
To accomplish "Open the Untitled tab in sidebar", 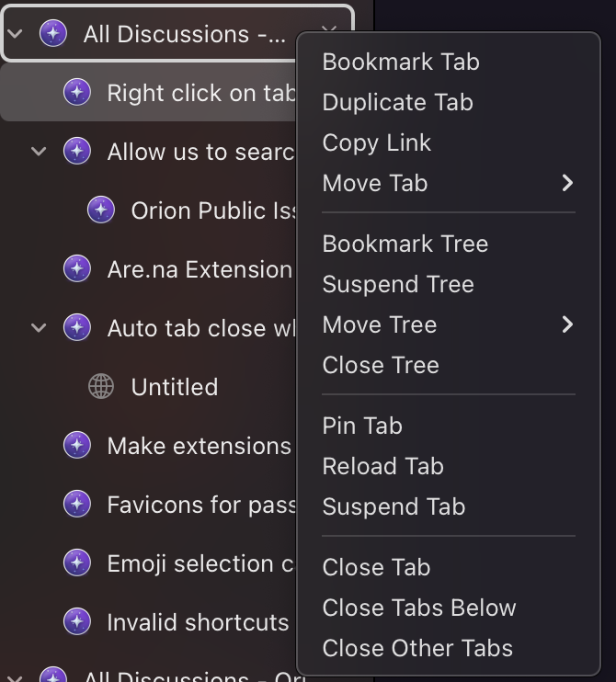I will tap(175, 387).
